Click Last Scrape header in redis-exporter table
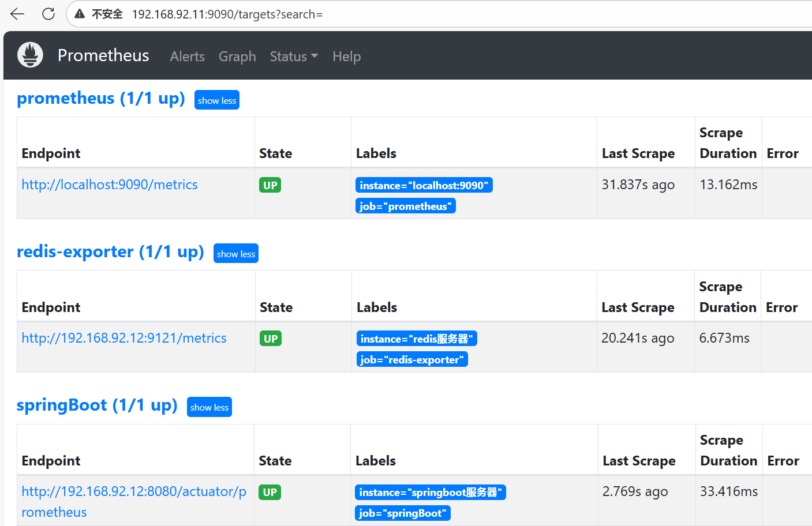 (638, 307)
